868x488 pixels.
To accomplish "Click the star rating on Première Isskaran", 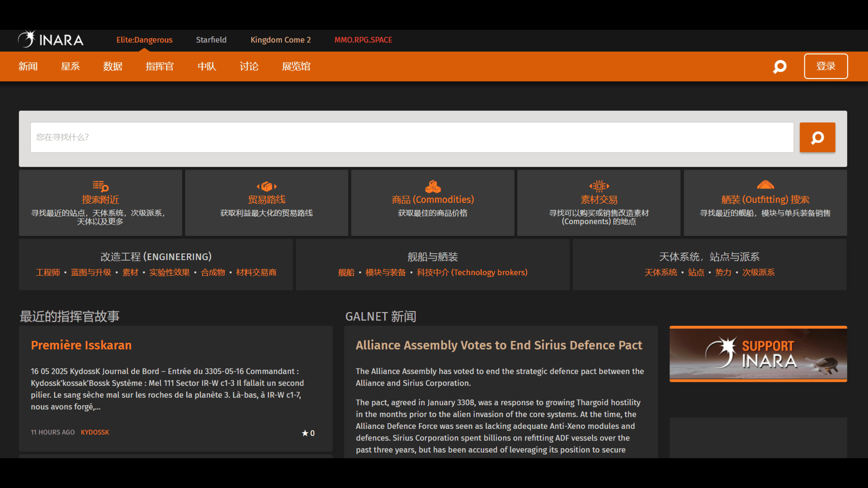I will [x=308, y=433].
